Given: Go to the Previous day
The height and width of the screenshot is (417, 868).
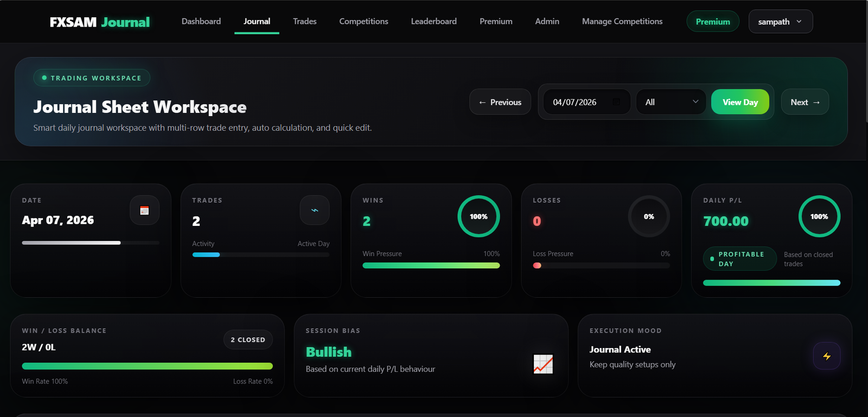Looking at the screenshot, I should coord(500,102).
